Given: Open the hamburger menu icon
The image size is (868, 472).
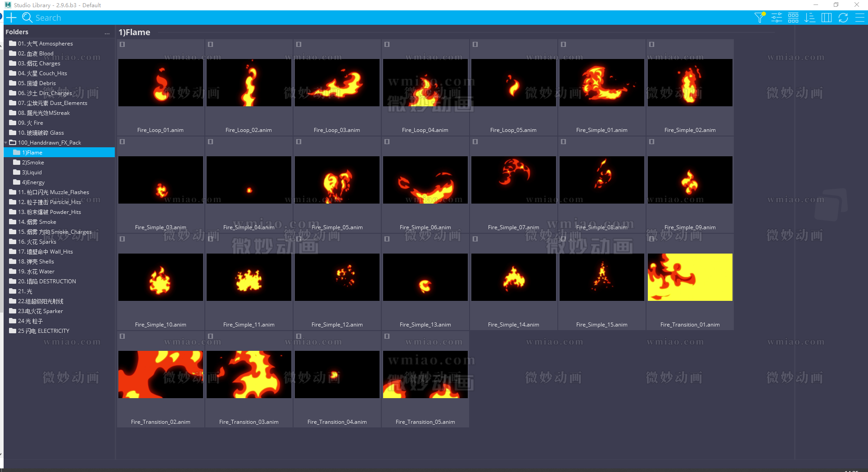Looking at the screenshot, I should point(859,18).
